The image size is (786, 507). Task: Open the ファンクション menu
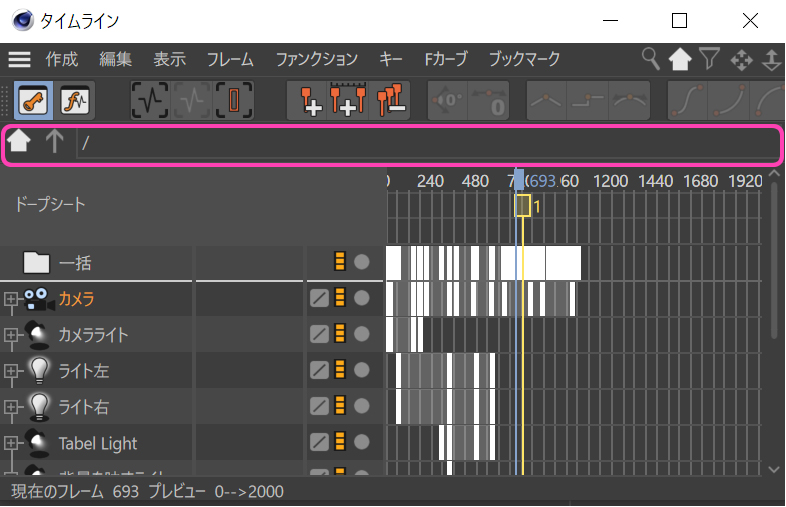[316, 59]
